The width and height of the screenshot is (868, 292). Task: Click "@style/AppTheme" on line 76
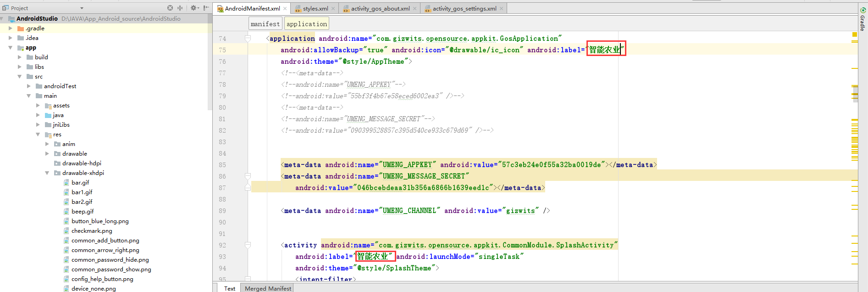(373, 62)
